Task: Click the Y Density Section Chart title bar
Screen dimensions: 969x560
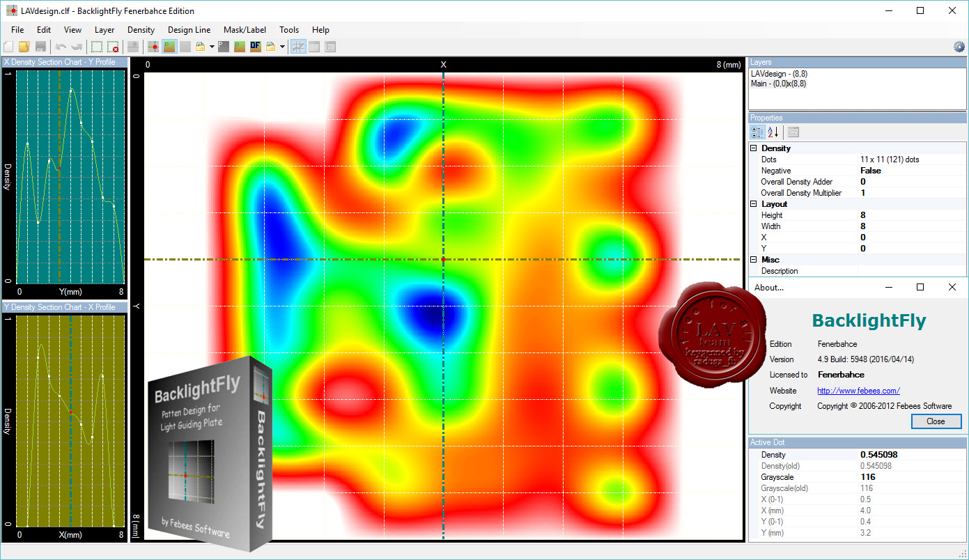Action: (x=64, y=307)
